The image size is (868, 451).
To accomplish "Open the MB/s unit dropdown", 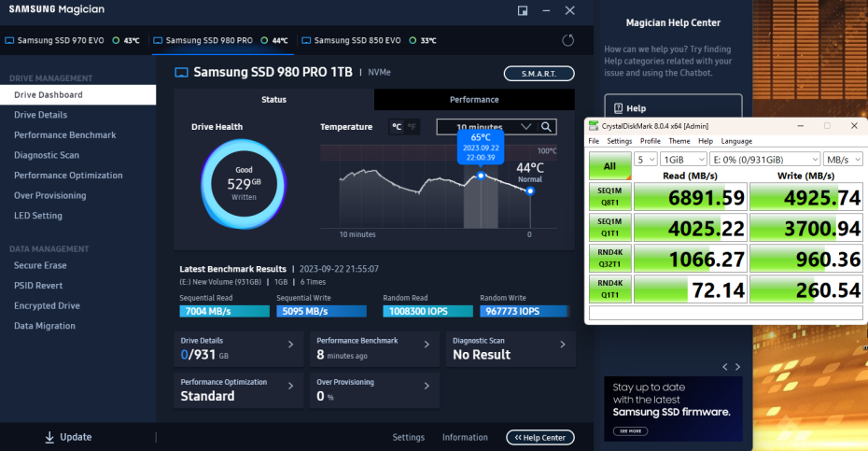I will click(x=843, y=160).
